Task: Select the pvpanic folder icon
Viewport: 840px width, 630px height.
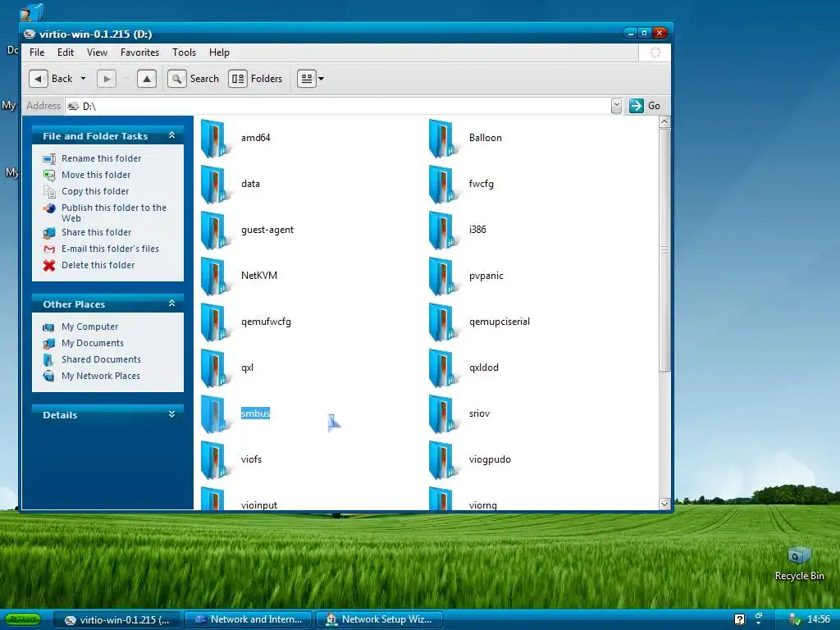Action: [444, 277]
